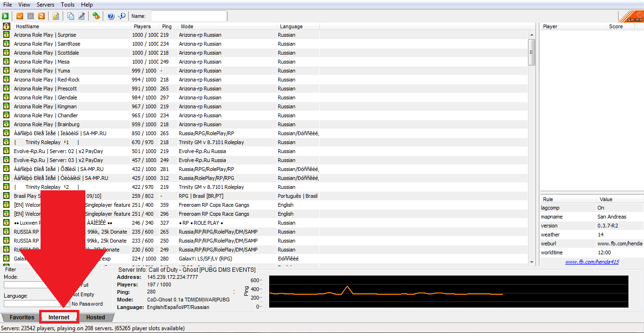The width and height of the screenshot is (644, 333).
Task: Click the lock icon of Arizona Brainburg row
Action: (6, 124)
